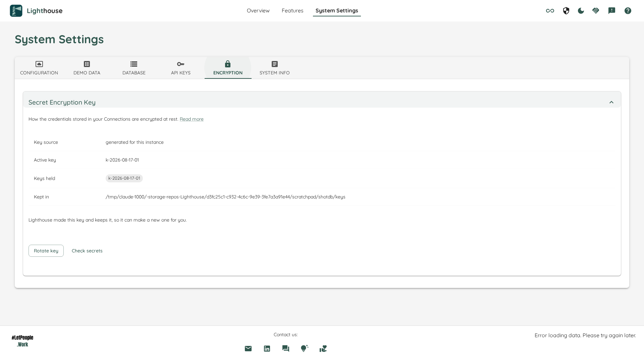This screenshot has width=644, height=362.
Task: Click the "Active key" label
Action: tap(45, 160)
